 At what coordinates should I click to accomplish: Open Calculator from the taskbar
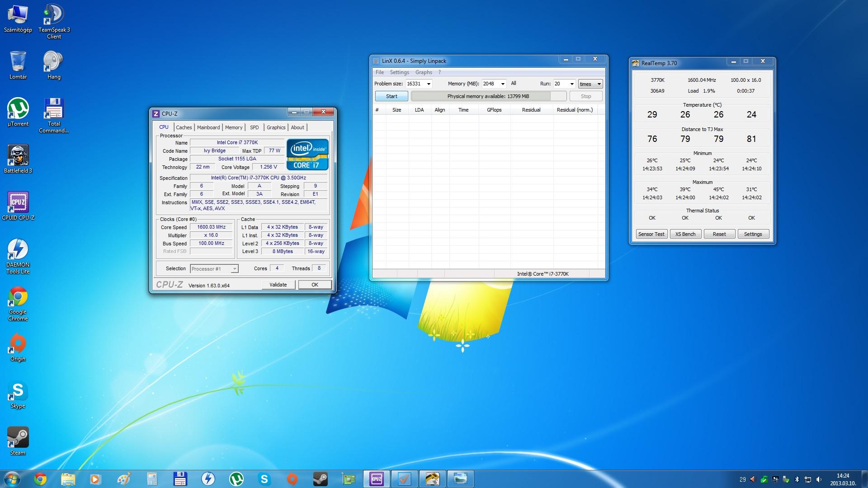tap(152, 479)
